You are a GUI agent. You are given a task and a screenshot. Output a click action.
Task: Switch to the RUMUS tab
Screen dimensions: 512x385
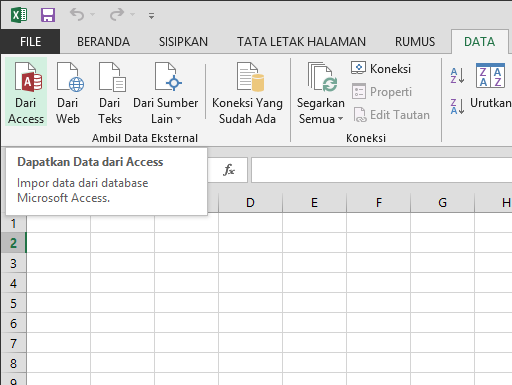tap(415, 42)
